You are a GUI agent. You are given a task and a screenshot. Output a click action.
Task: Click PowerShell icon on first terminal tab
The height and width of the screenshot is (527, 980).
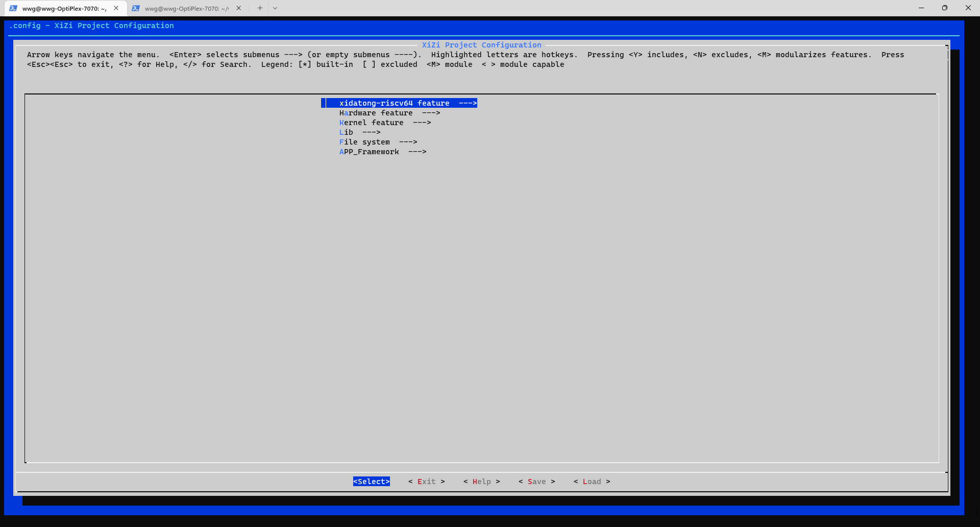[13, 8]
